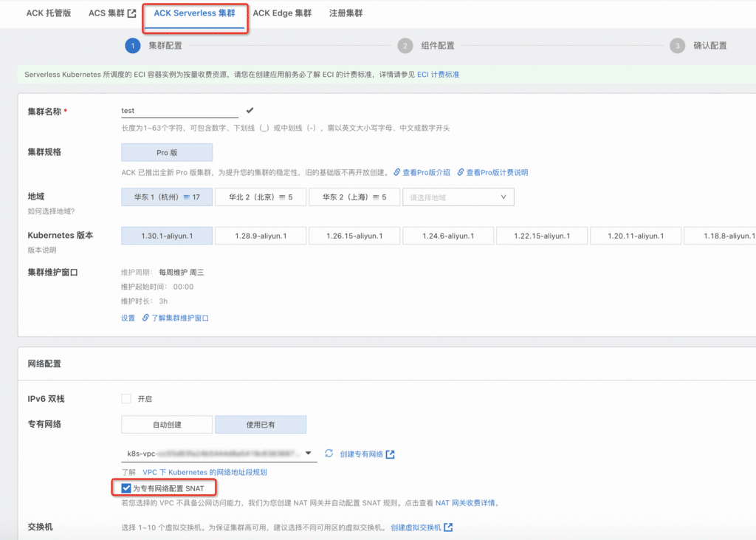Click the link icon before 查看Pro版介绍
This screenshot has width=756, height=540.
(396, 172)
